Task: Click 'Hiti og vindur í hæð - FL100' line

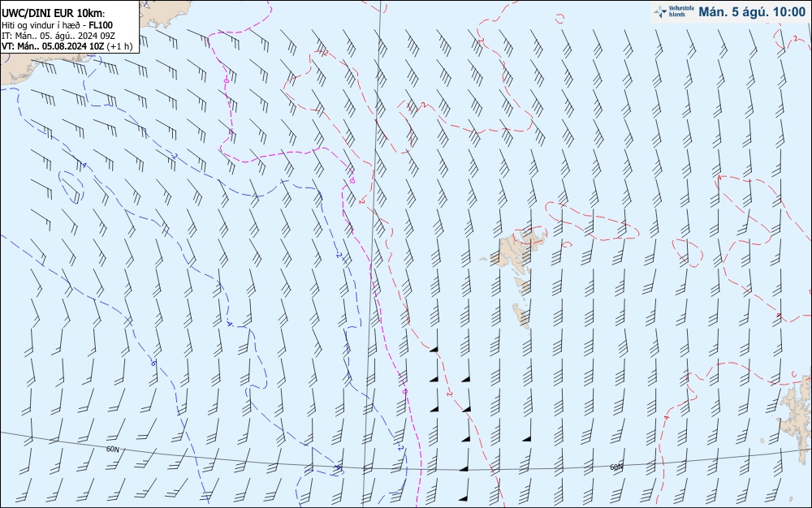Action: [x=58, y=25]
